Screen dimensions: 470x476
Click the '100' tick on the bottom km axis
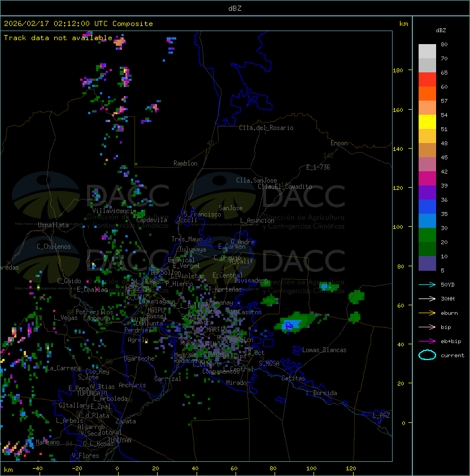(x=311, y=469)
